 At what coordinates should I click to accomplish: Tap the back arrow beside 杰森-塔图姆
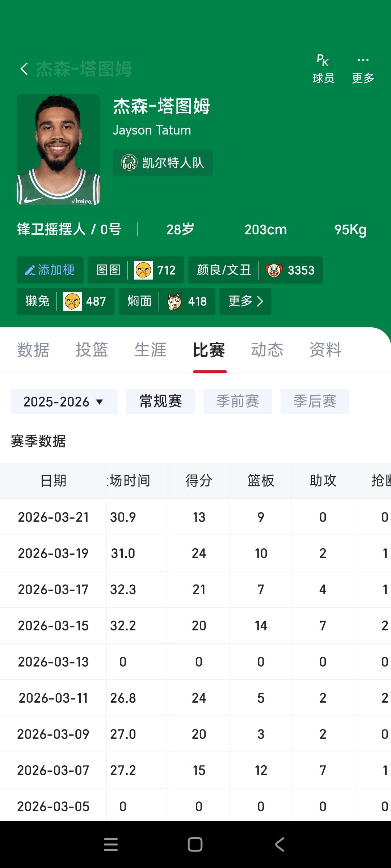pos(24,69)
